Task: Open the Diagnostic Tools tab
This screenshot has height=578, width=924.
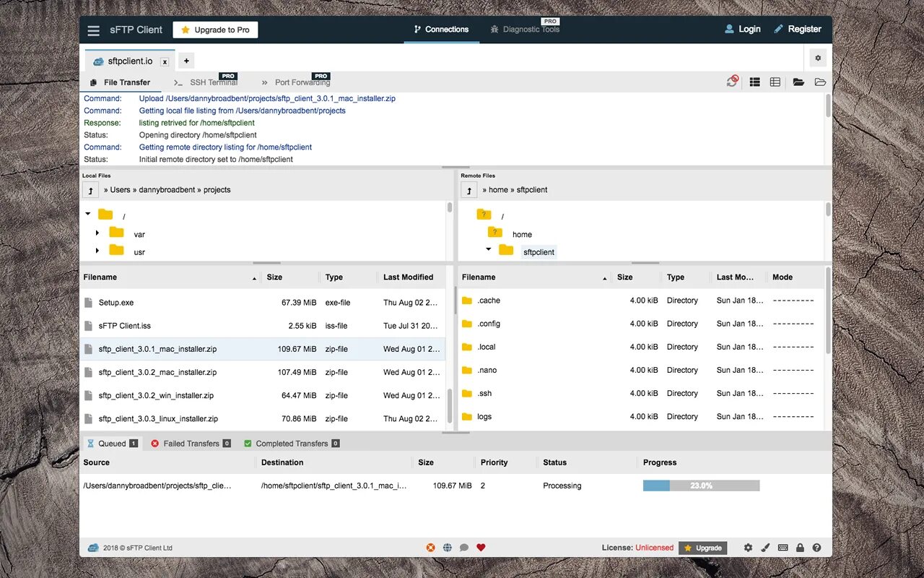Action: (x=525, y=30)
